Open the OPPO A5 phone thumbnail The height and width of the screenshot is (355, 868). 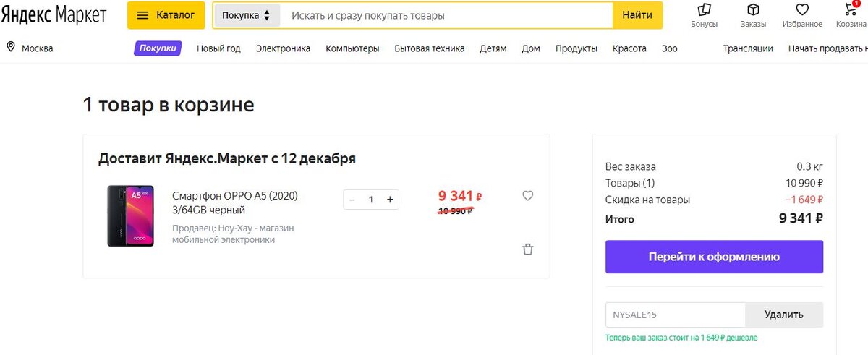pos(131,216)
